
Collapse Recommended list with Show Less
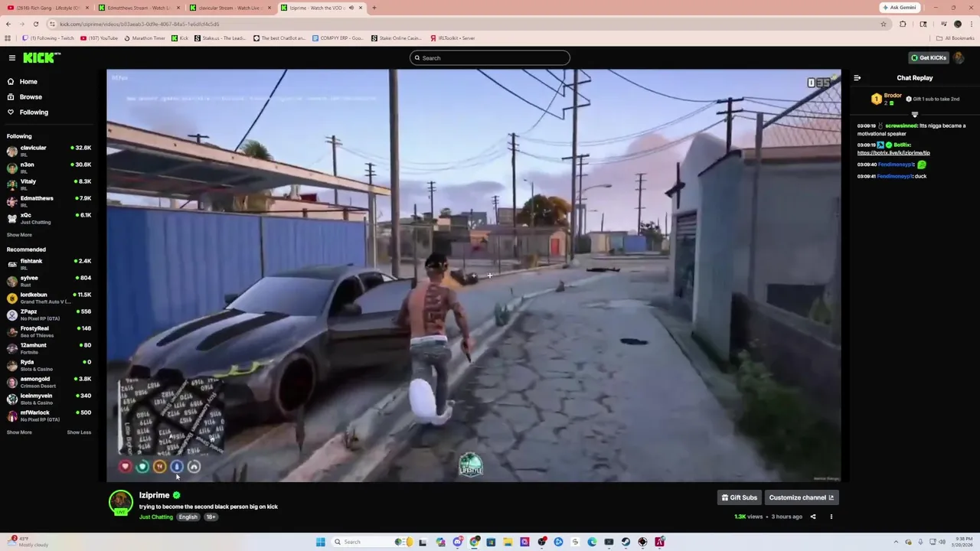[79, 432]
